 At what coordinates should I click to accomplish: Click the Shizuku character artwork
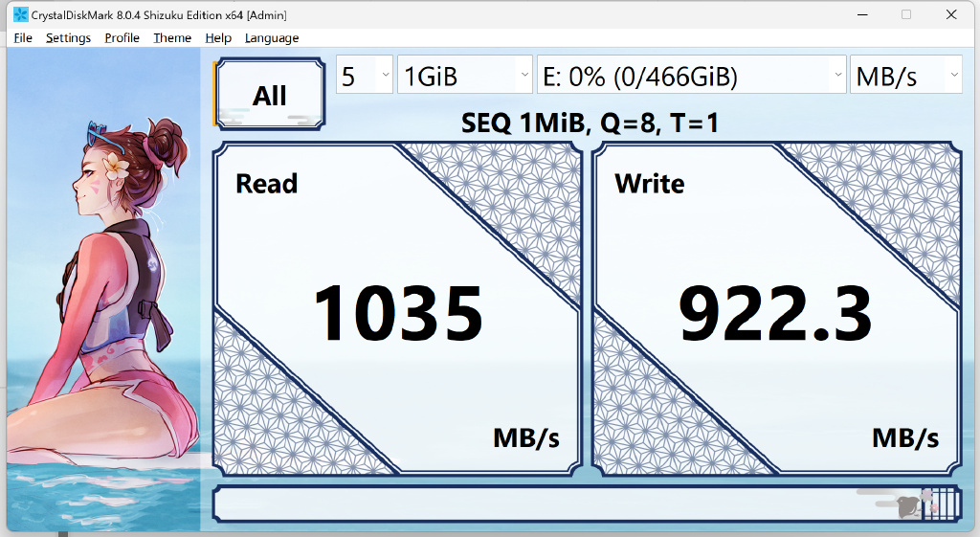103,289
